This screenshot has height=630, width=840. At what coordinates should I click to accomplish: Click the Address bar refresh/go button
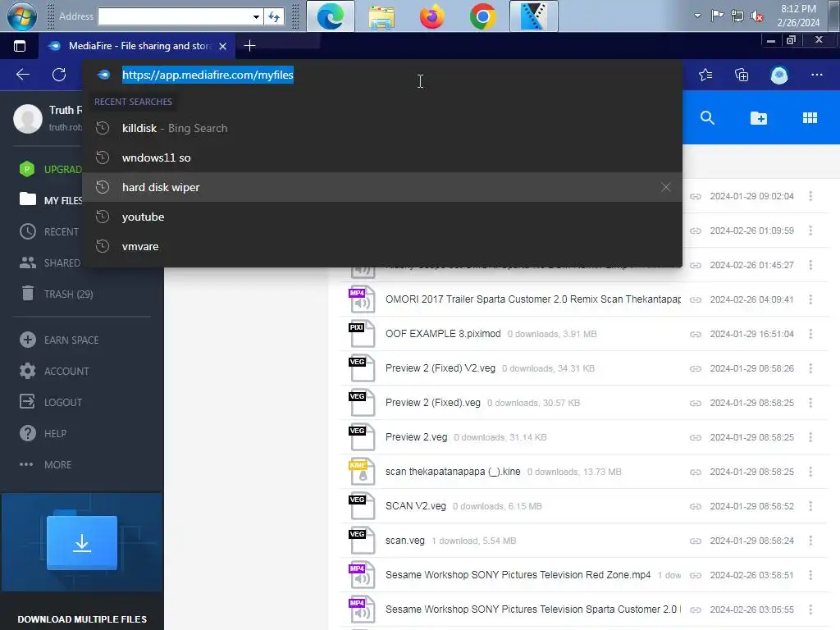pos(274,16)
